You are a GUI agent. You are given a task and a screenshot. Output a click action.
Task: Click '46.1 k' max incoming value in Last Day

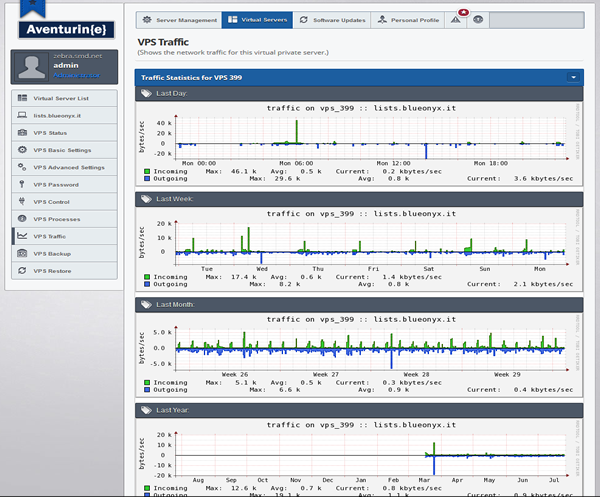pos(244,171)
